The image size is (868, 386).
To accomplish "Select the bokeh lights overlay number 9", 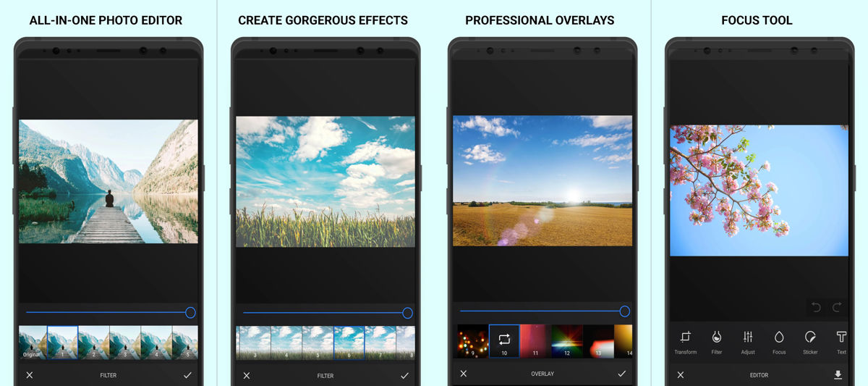I will pos(472,341).
